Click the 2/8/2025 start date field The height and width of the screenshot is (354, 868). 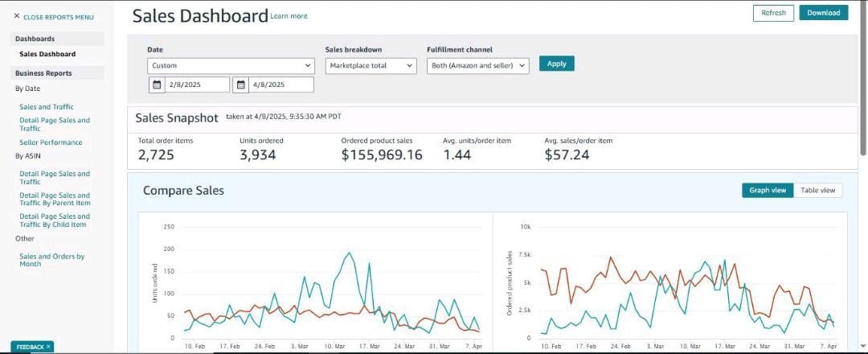197,84
